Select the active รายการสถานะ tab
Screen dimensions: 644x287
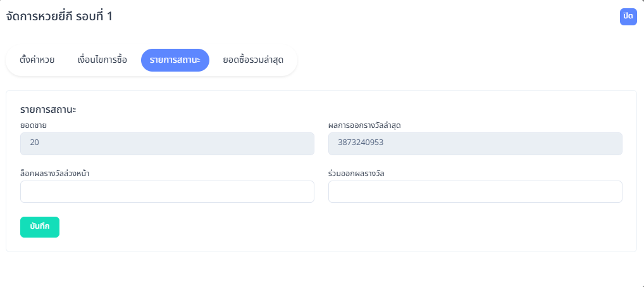coord(175,60)
